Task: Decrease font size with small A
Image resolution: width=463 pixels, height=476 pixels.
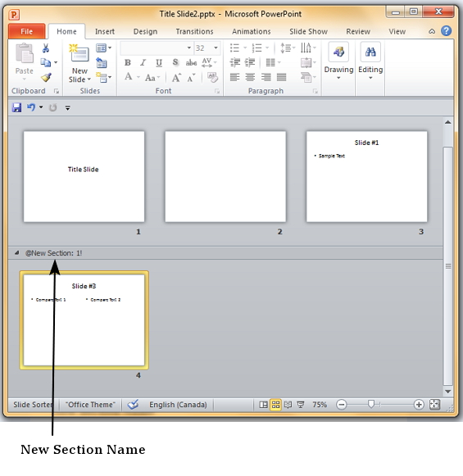Action: click(191, 78)
